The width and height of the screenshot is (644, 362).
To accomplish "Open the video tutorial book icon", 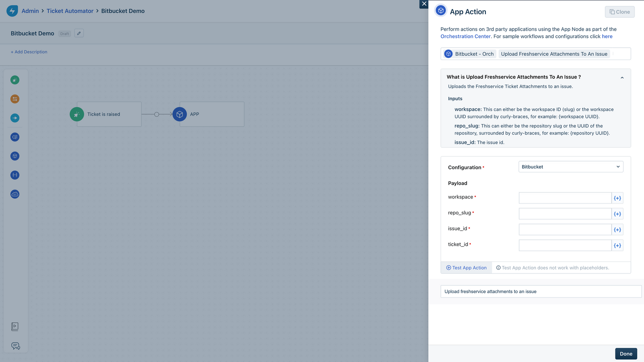I will pos(15,327).
